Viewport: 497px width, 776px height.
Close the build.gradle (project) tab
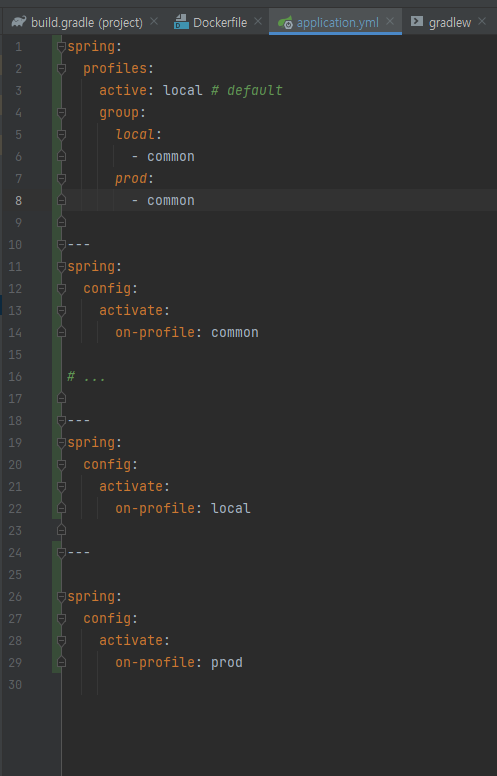tap(154, 21)
